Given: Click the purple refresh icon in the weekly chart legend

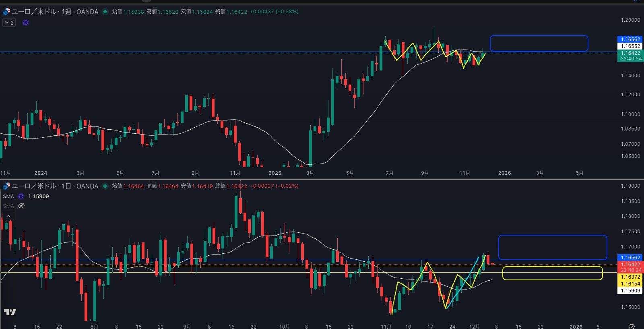Looking at the screenshot, I should (x=26, y=23).
